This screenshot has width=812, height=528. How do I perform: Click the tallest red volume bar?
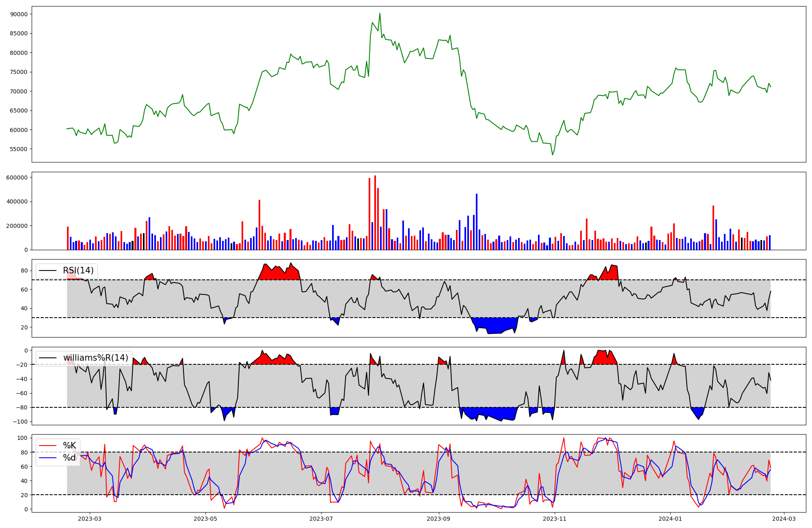pyautogui.click(x=375, y=211)
